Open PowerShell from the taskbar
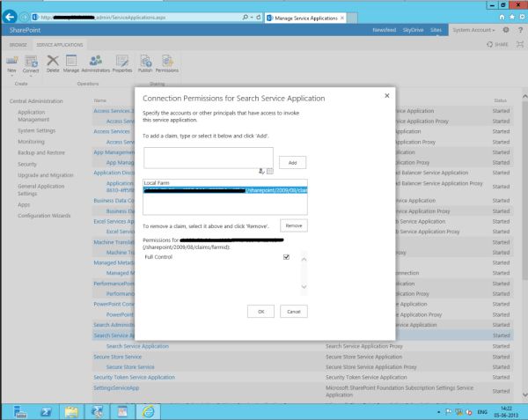 click(46, 411)
